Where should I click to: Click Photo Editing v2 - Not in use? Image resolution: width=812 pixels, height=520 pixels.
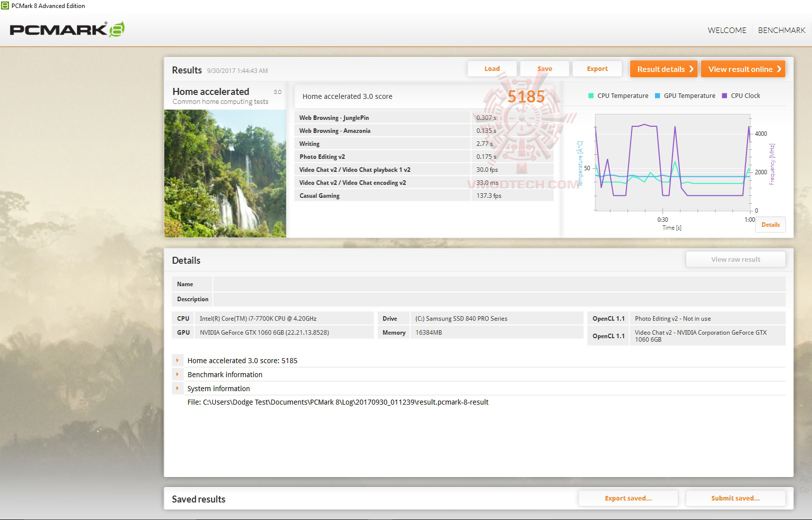(x=672, y=319)
